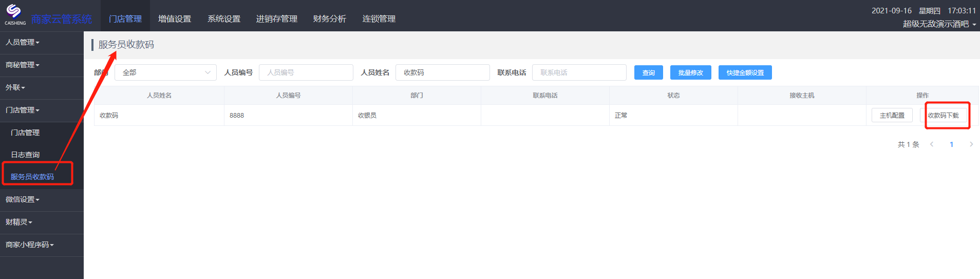This screenshot has height=279, width=980.
Task: Open the 超级无敌演示酒吧 account dropdown
Action: click(x=939, y=24)
